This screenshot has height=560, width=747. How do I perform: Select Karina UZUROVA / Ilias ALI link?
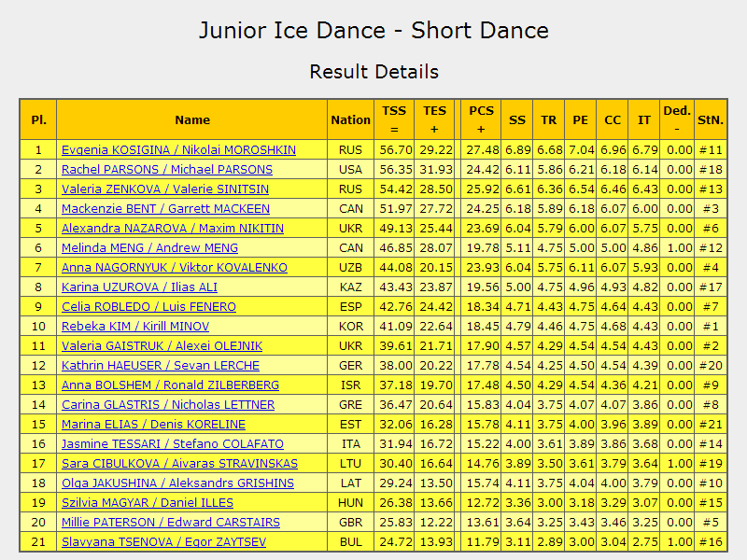click(139, 287)
